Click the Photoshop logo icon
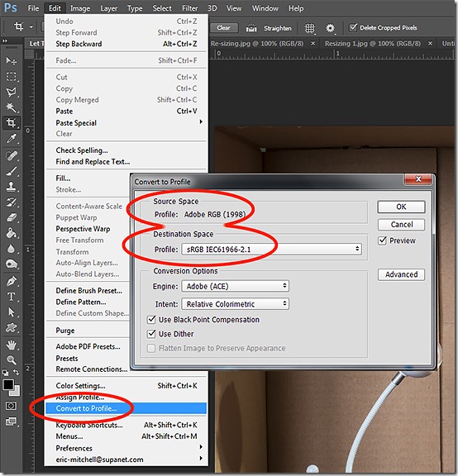The height and width of the screenshot is (476, 458). pyautogui.click(x=11, y=8)
